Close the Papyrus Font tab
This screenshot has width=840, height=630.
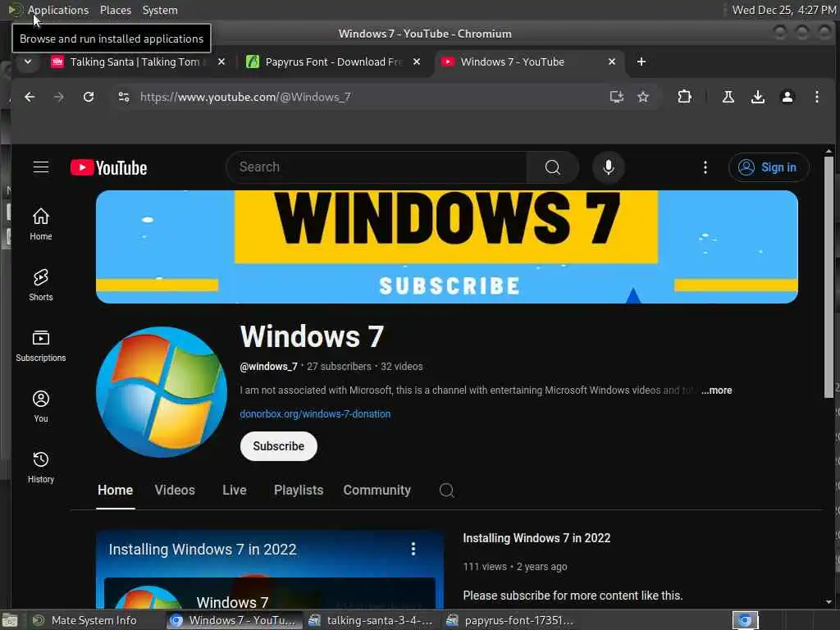click(416, 62)
